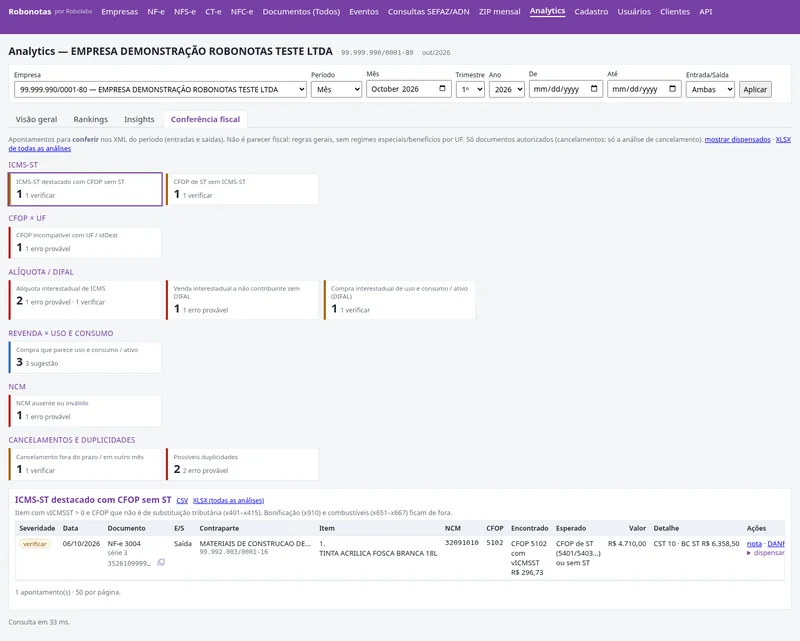
Task: Click the NCM value 32091010
Action: (462, 543)
